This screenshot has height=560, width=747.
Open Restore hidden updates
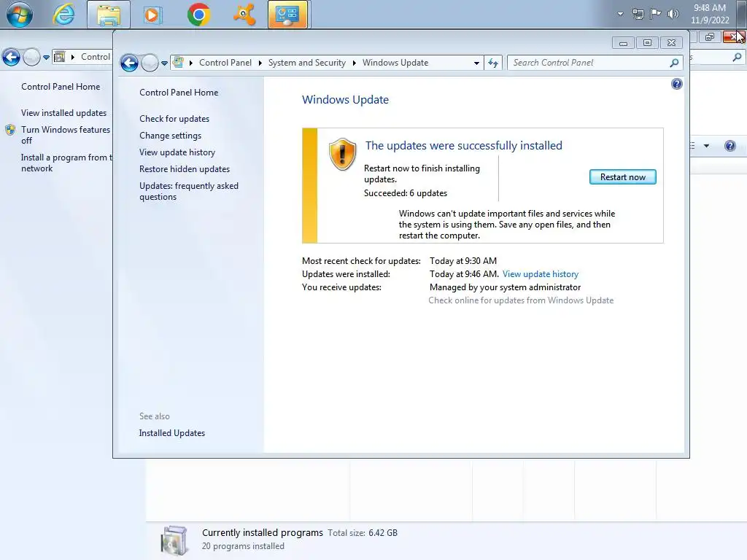[185, 169]
